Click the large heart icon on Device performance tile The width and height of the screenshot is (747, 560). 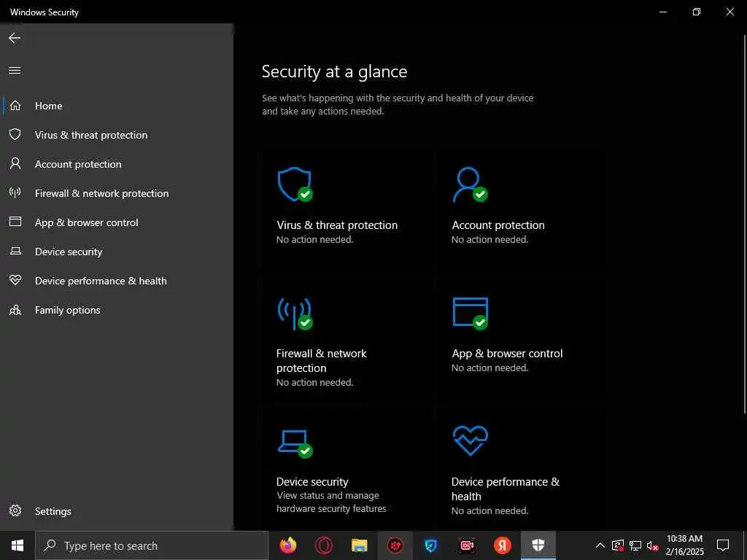[470, 441]
